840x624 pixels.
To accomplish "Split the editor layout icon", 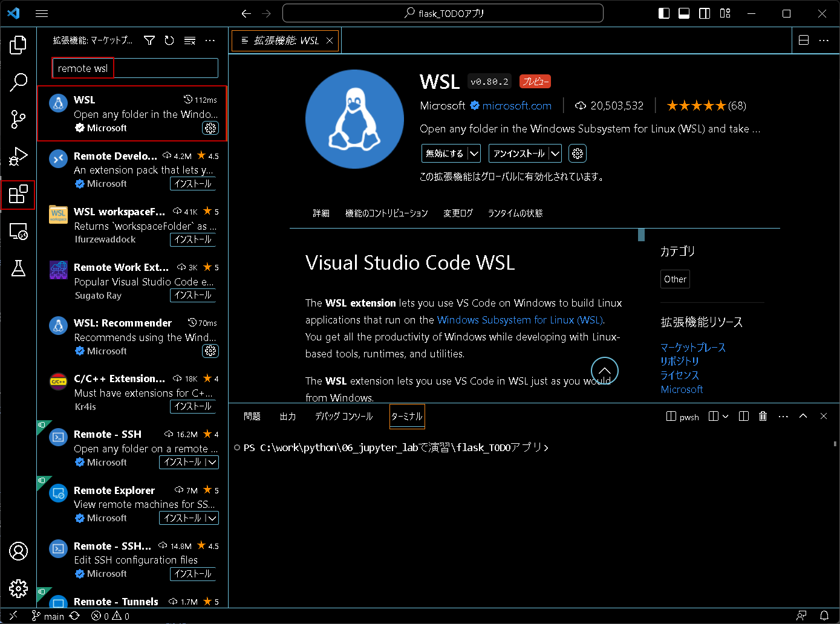I will (x=804, y=41).
